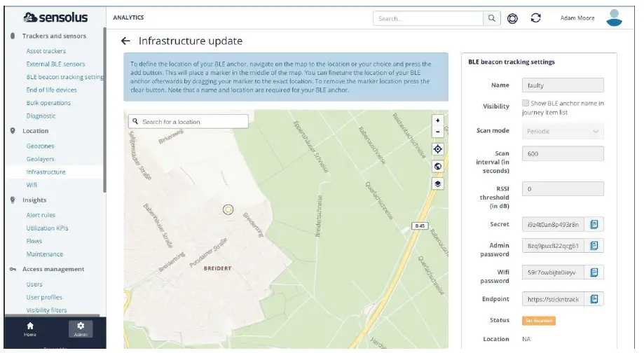Click the BREIDERT label on map

(x=218, y=268)
